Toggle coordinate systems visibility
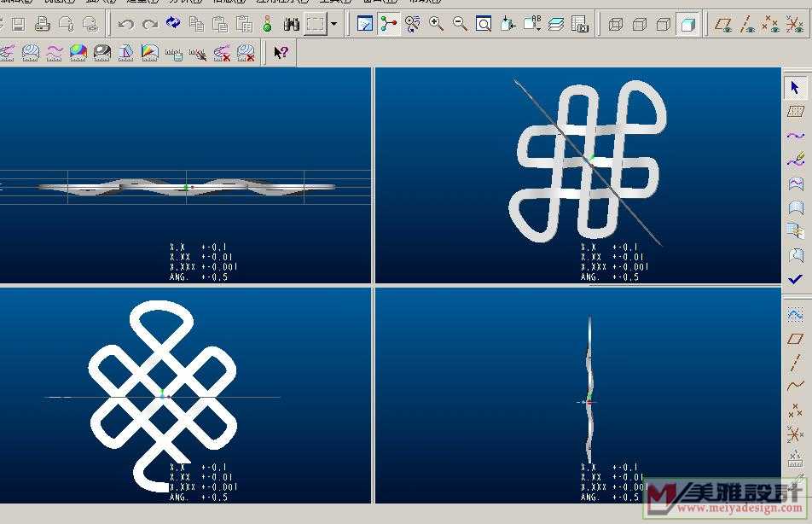812x524 pixels. pos(794,24)
